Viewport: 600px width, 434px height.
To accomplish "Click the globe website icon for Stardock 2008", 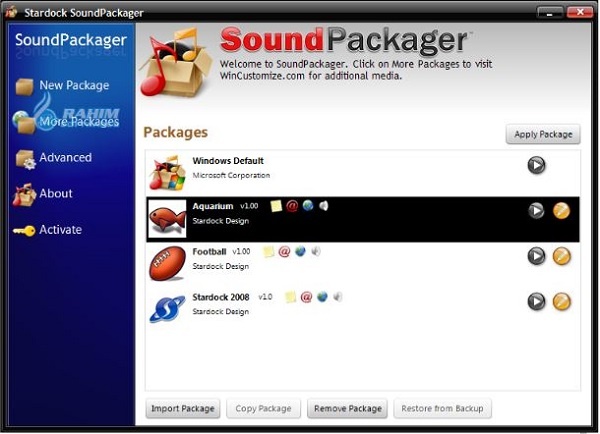I will pos(323,297).
